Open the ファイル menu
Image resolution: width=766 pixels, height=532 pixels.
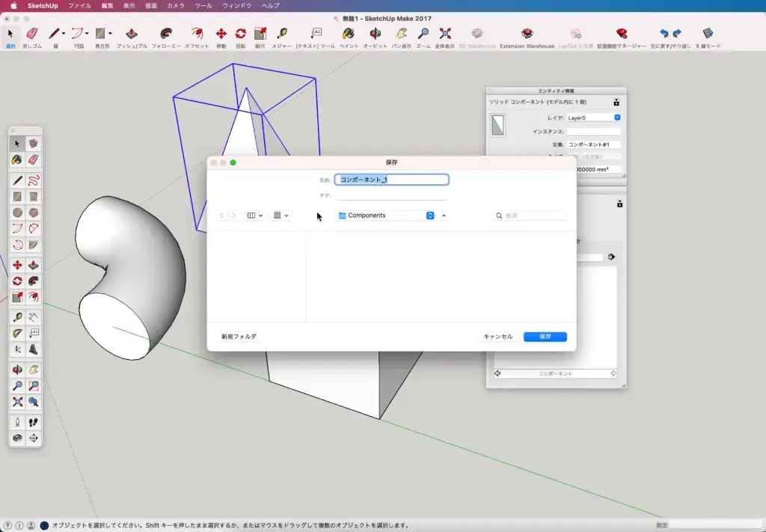pyautogui.click(x=79, y=6)
